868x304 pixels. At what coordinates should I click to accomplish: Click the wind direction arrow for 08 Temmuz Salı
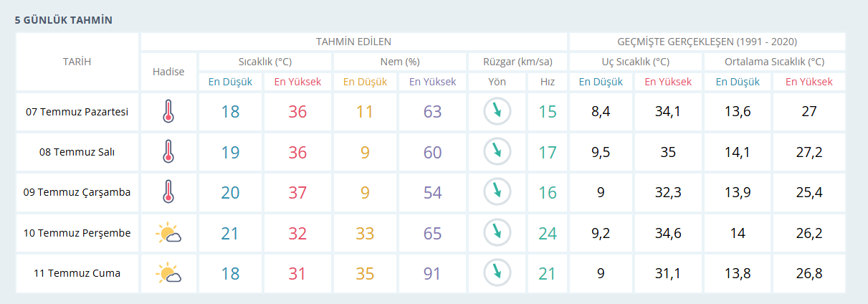tap(497, 152)
